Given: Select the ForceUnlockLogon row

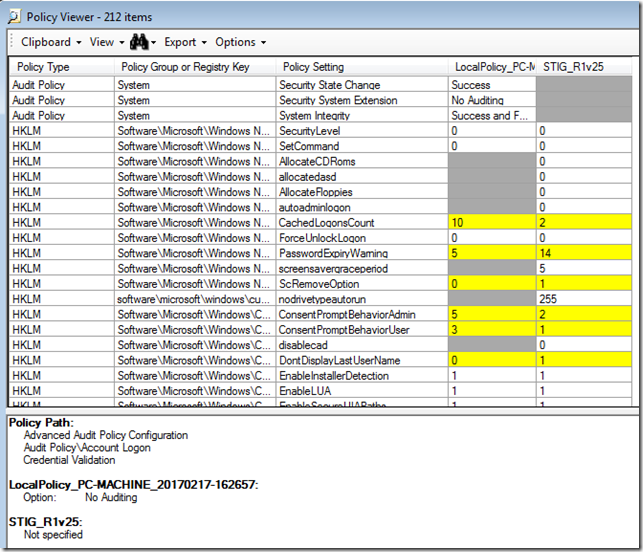Looking at the screenshot, I should pyautogui.click(x=320, y=238).
